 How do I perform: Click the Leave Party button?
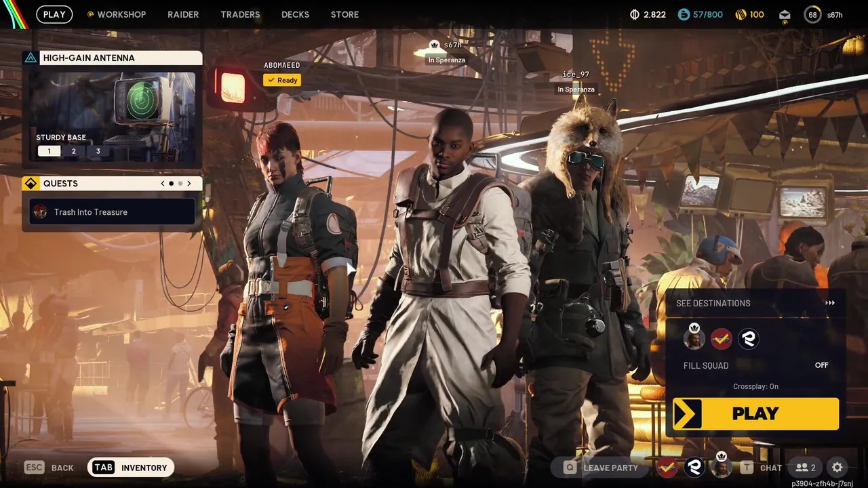coord(601,468)
